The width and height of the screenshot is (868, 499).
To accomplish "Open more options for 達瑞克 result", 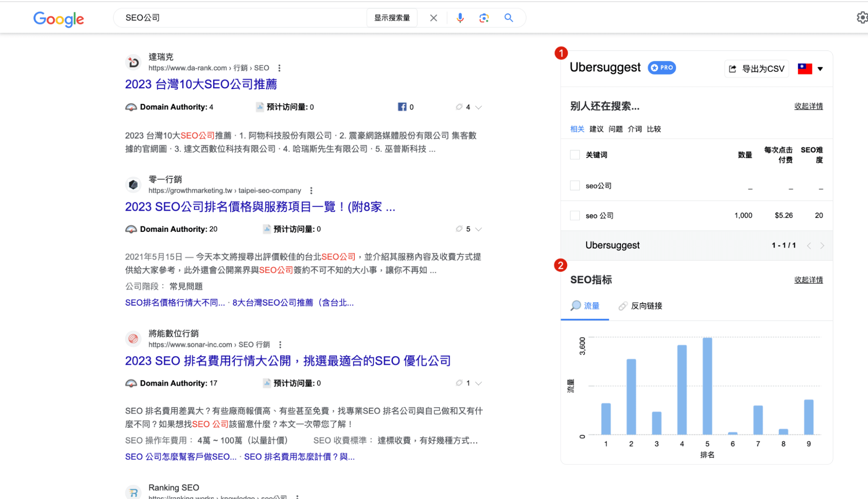I will pos(279,68).
